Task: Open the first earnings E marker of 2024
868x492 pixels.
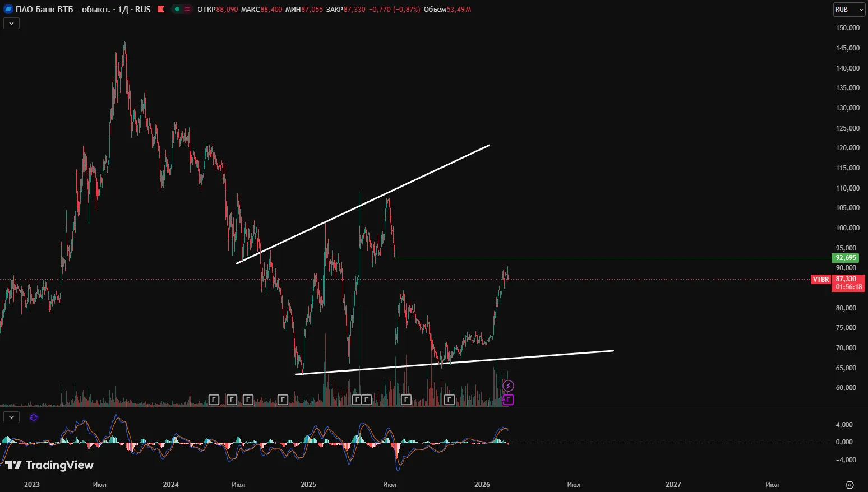Action: point(214,400)
